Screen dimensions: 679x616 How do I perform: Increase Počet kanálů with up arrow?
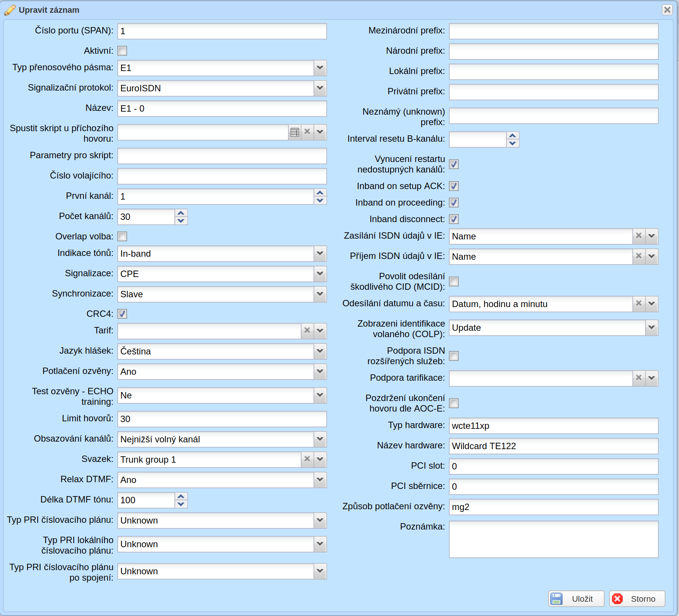181,213
